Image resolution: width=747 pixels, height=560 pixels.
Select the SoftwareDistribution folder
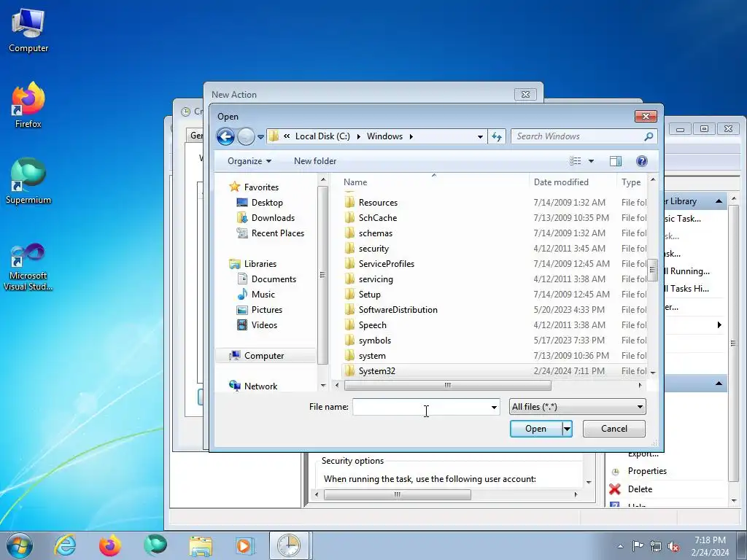click(398, 309)
